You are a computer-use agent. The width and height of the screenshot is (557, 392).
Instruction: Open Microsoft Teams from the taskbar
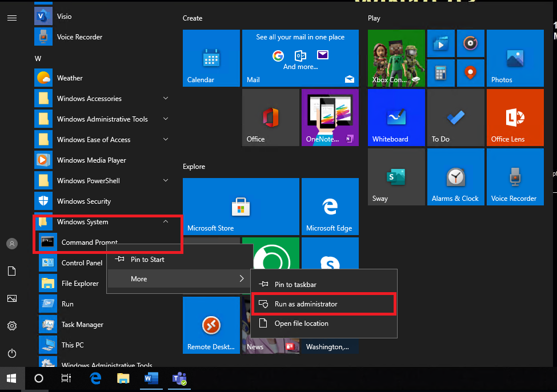(179, 378)
